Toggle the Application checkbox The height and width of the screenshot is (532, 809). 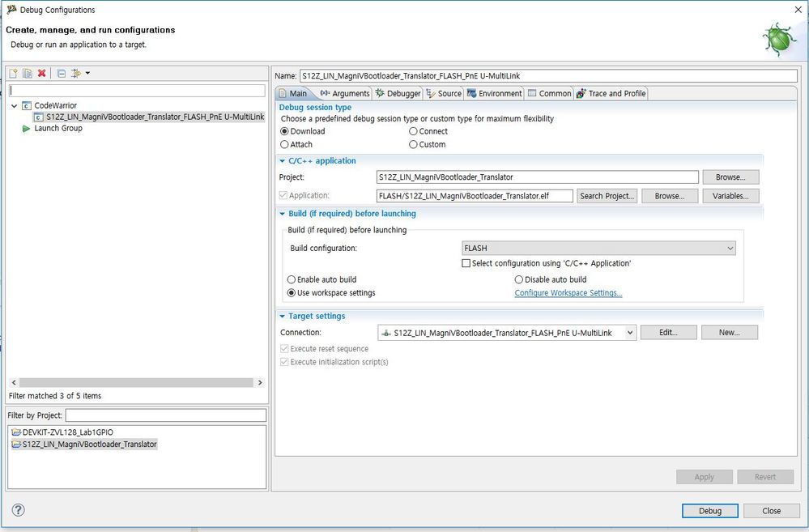[283, 195]
